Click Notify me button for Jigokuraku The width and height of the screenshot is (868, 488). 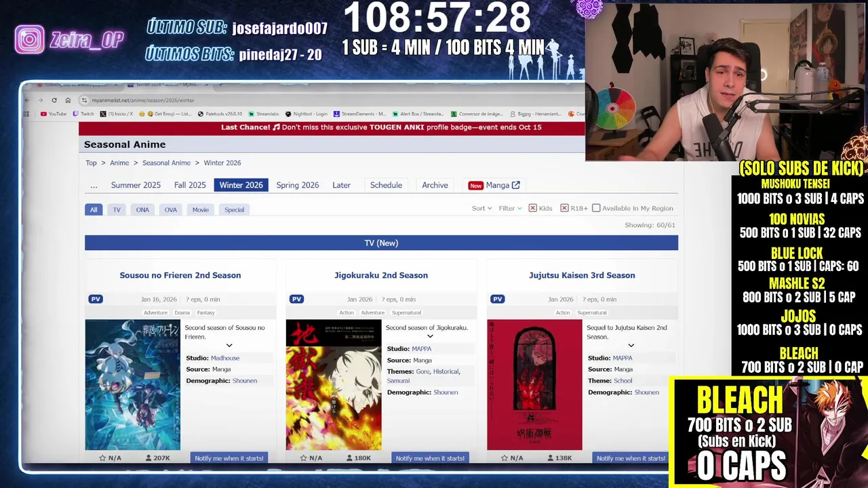(430, 458)
